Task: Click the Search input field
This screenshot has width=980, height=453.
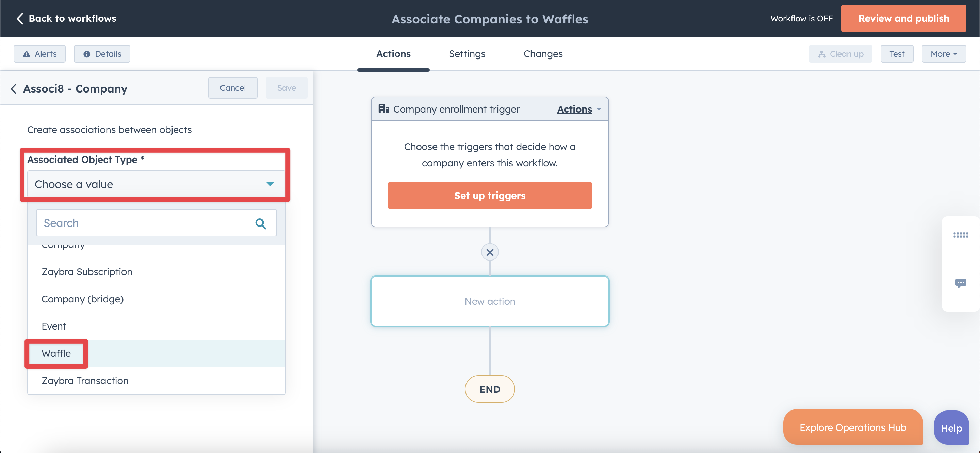Action: point(145,223)
